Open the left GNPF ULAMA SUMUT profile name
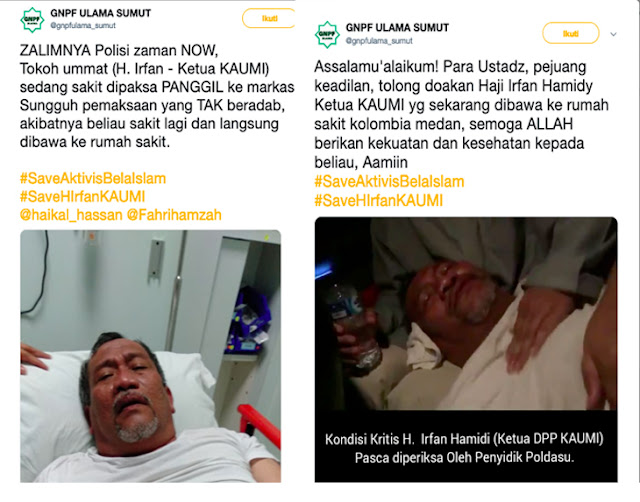The height and width of the screenshot is (502, 640). 100,13
